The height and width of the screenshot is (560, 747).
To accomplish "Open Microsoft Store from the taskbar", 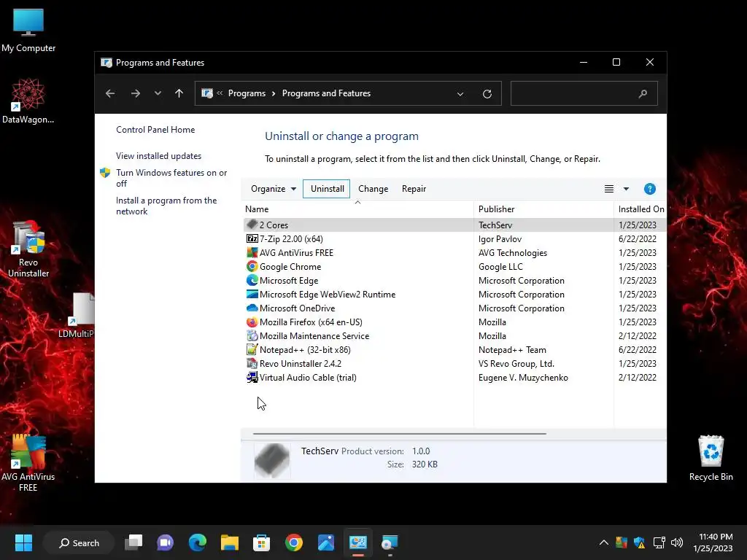I will point(262,542).
